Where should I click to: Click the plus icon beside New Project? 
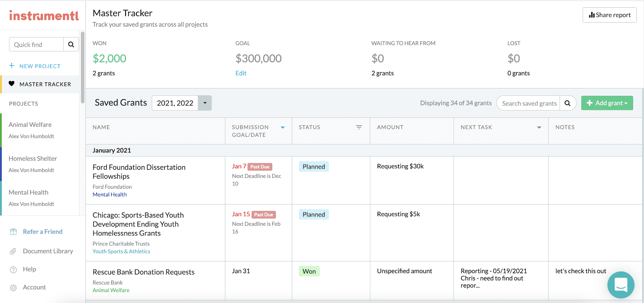tap(12, 66)
